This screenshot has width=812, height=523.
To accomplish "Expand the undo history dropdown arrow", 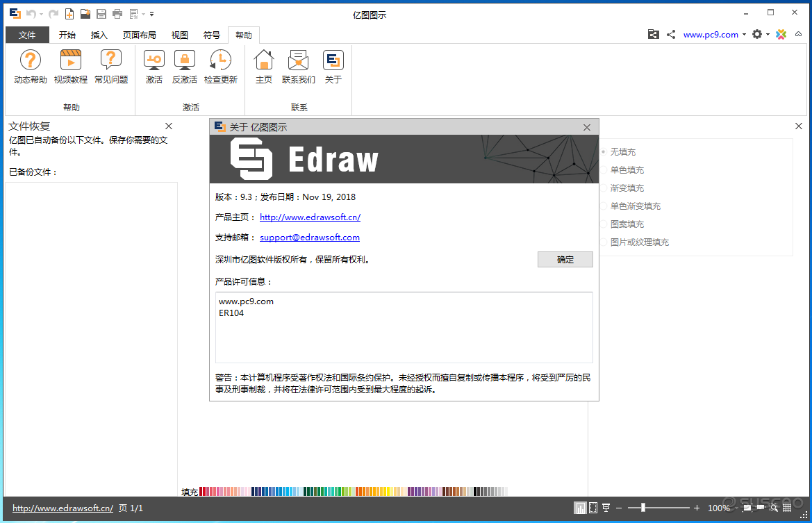I will (42, 15).
